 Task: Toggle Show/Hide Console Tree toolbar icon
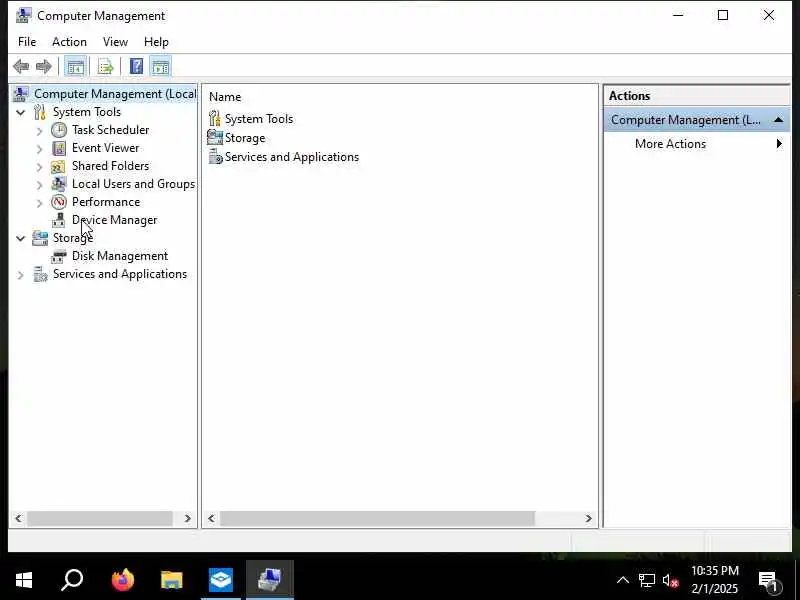76,66
